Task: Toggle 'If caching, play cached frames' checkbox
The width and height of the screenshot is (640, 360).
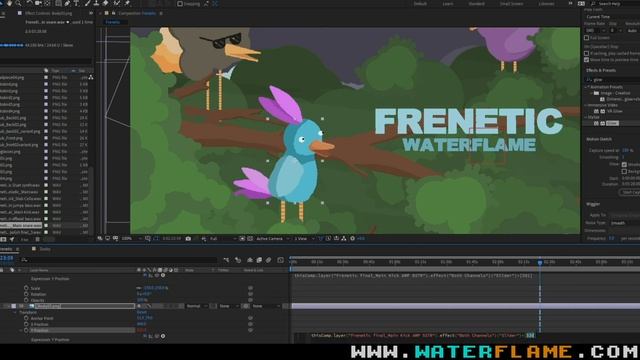Action: click(x=587, y=53)
